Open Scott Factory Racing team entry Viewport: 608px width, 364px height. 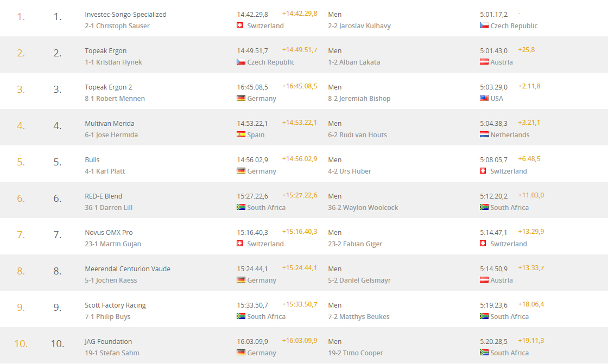click(x=115, y=305)
